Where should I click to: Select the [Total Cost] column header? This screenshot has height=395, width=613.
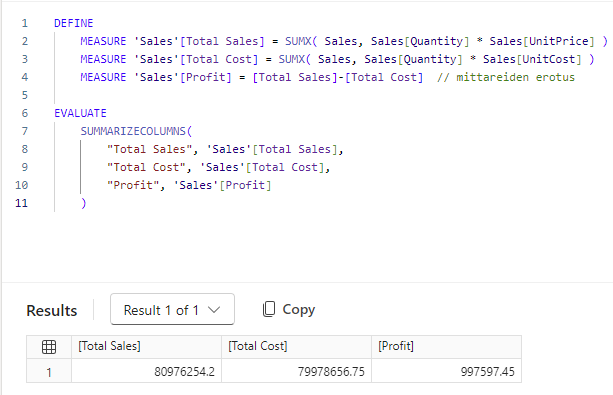tap(296, 347)
